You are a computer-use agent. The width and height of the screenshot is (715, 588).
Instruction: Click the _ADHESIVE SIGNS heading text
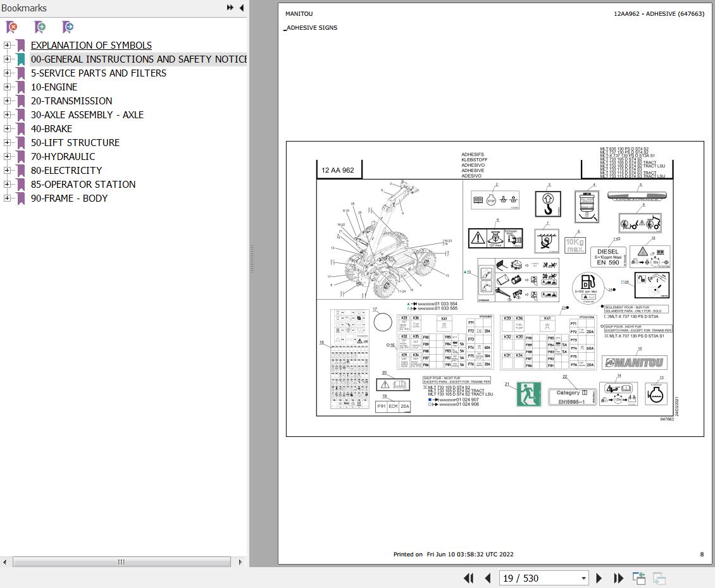(x=311, y=28)
